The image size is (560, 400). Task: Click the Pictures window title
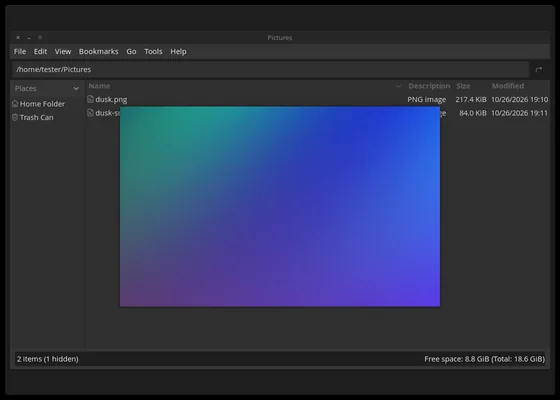280,38
